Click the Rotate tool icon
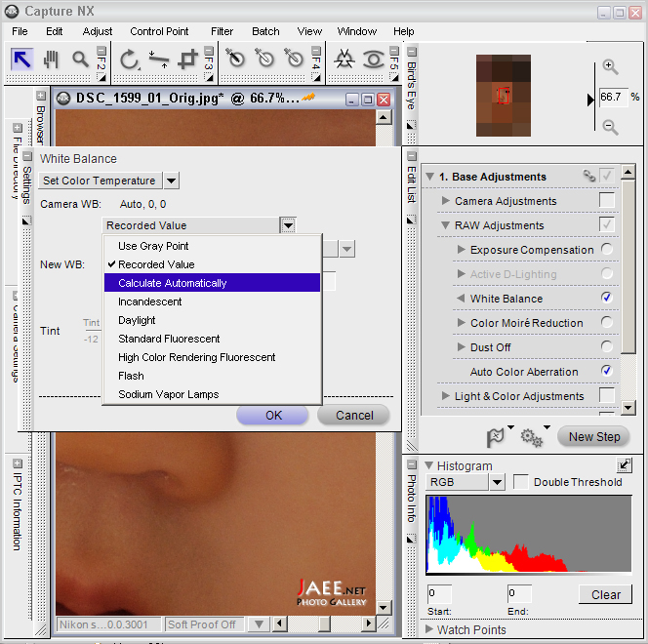 [129, 60]
